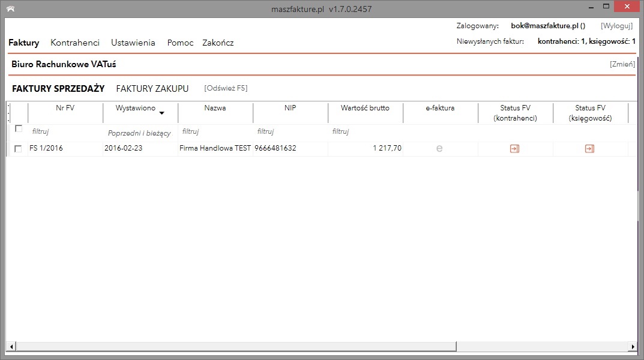This screenshot has width=644, height=360.
Task: Click the grid options dots handle
Action: tap(8, 113)
